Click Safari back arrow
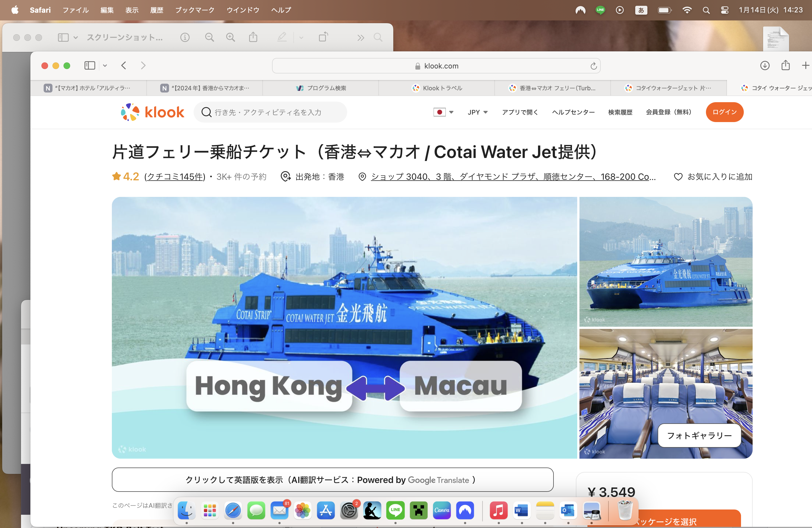The width and height of the screenshot is (812, 528). coord(124,65)
